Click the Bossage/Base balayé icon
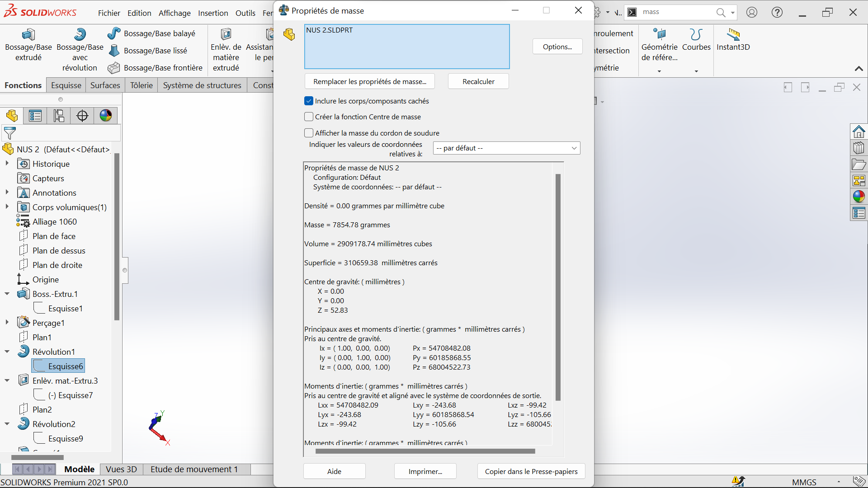Screen dimensions: 868x488 [x=114, y=33]
